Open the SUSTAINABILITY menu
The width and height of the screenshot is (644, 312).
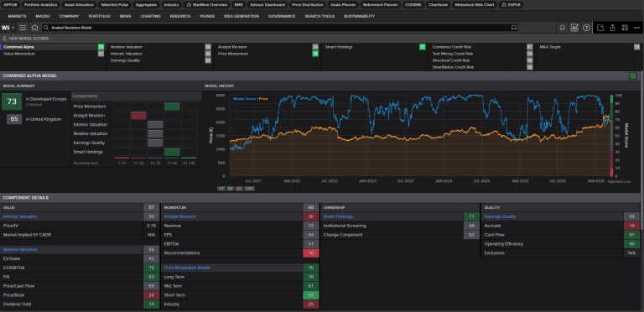tap(360, 16)
